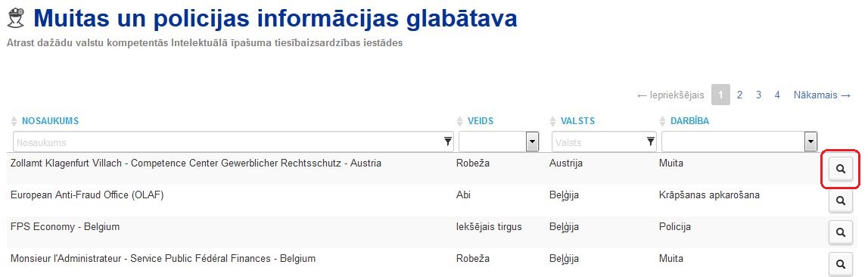
Task: Expand the DARBĪBA dropdown filter
Action: click(739, 142)
